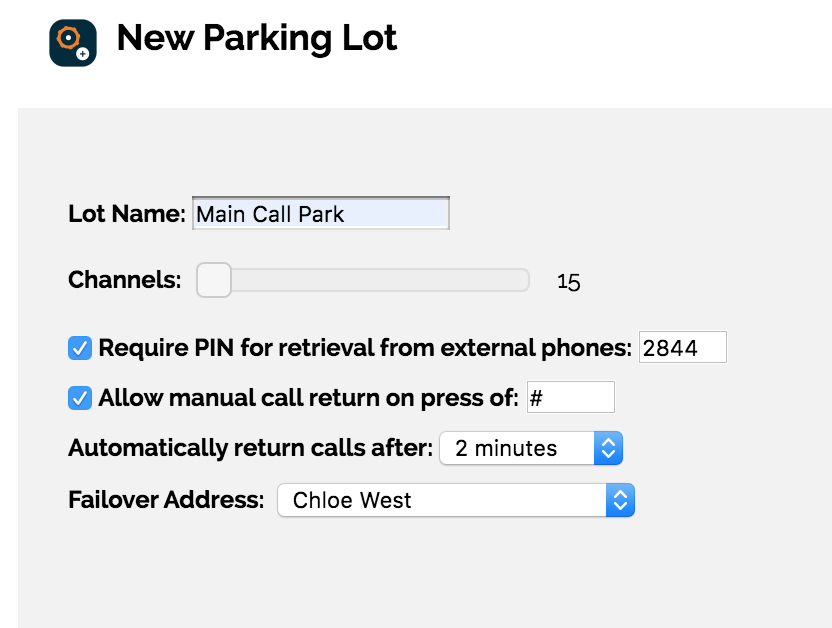Open the Failover Address dropdown
Image resolution: width=832 pixels, height=628 pixels.
point(456,500)
